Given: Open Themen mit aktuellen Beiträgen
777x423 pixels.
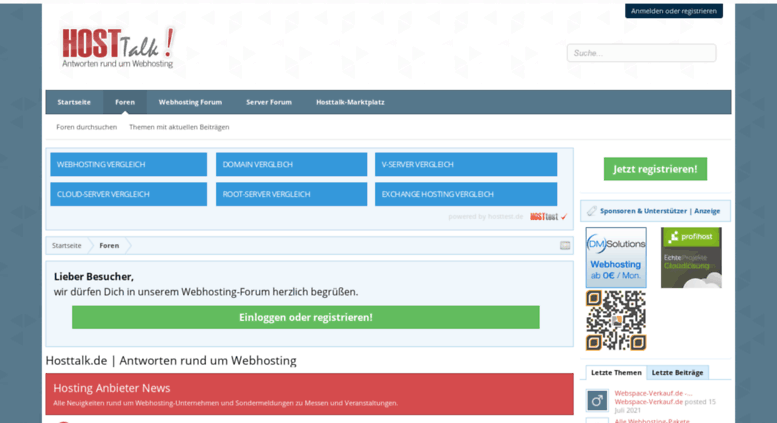Looking at the screenshot, I should click(179, 127).
